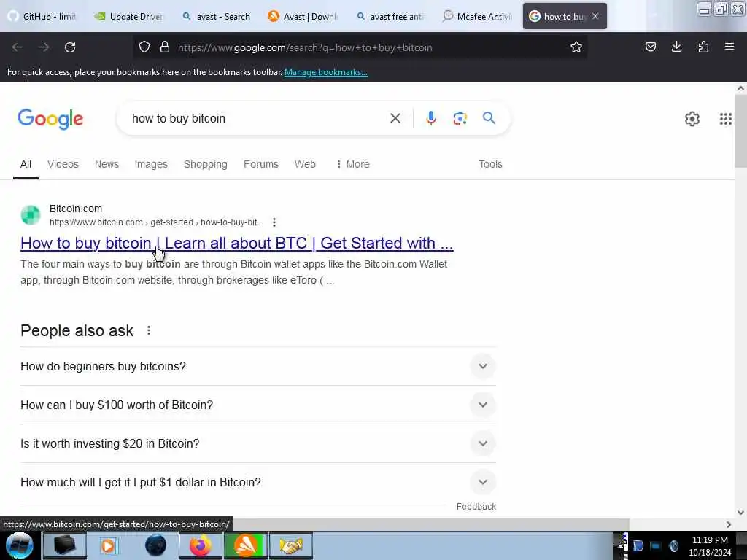Open the handshake icon in the taskbar
The image size is (747, 560).
click(291, 545)
